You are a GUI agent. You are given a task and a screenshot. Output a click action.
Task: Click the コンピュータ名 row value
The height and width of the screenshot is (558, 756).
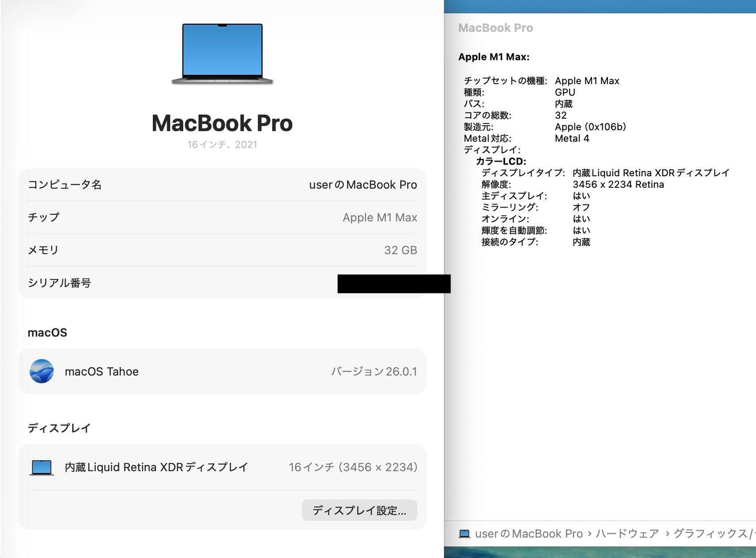[x=363, y=184]
